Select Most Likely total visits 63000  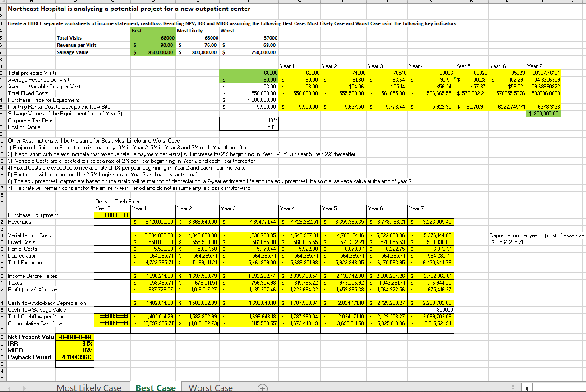197,38
